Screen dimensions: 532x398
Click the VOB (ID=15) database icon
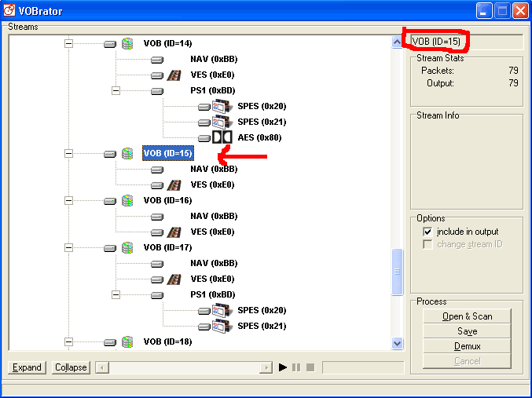click(127, 153)
